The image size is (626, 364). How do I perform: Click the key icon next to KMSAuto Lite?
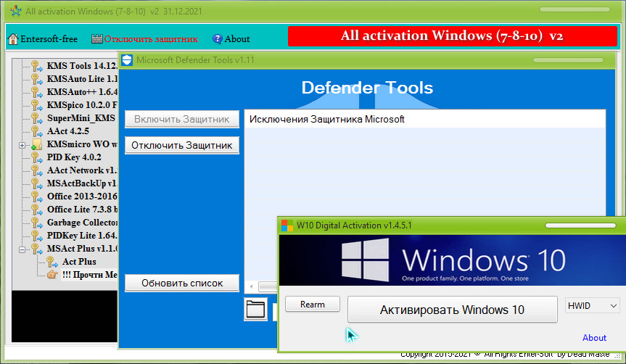click(x=36, y=79)
